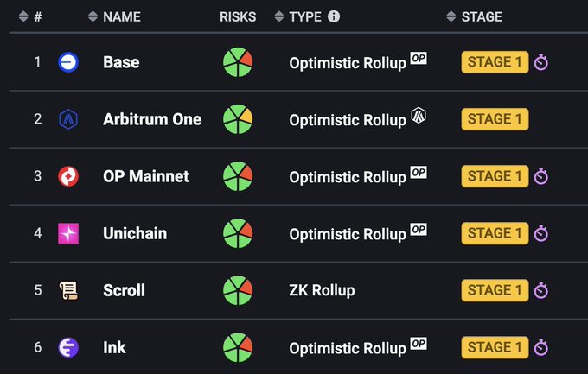Open the Arbitrum One project link

[x=152, y=119]
